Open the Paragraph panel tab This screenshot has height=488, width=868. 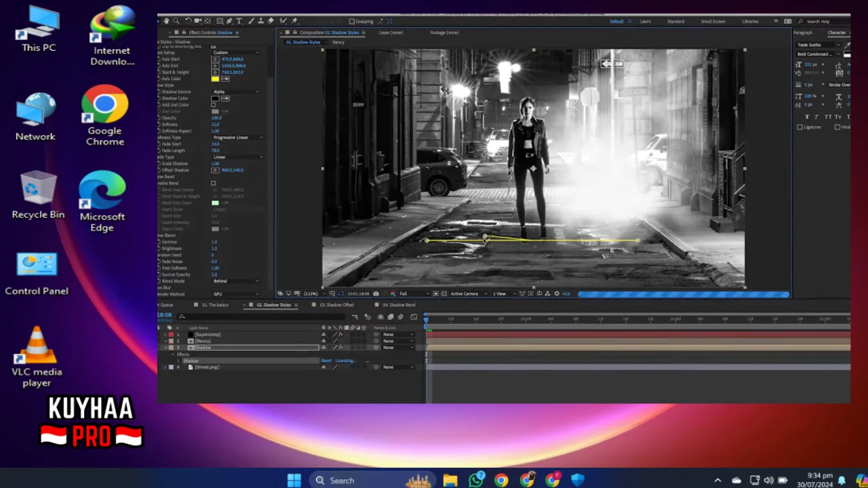click(x=803, y=33)
